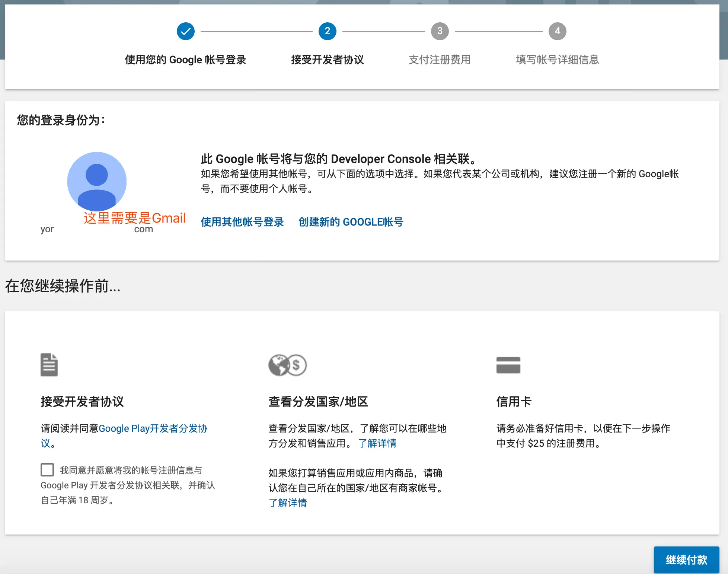Image resolution: width=728 pixels, height=574 pixels.
Task: Select the 填写帐号详细信息 step label
Action: [557, 60]
